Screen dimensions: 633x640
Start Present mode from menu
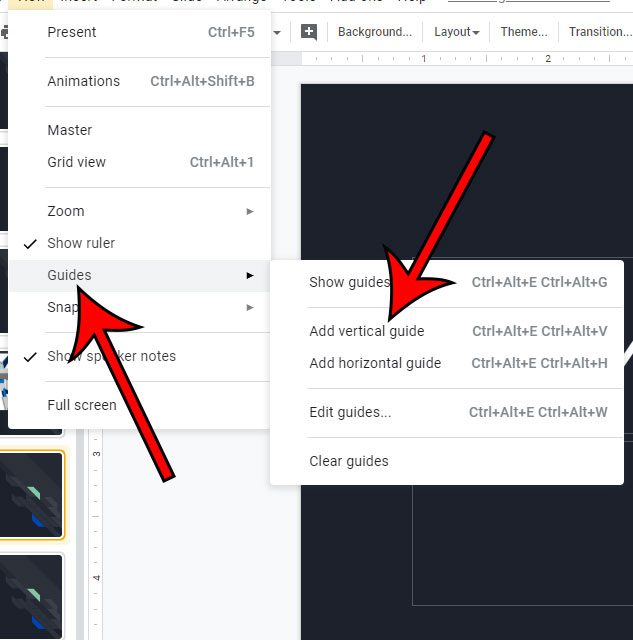pyautogui.click(x=72, y=32)
